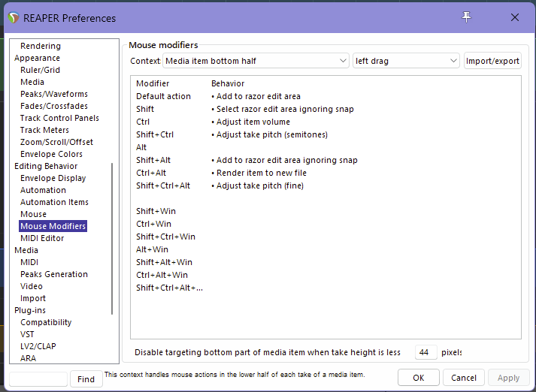Open the Peaks/Waveforms preferences page
Screen dimensions: 536x392
tap(53, 94)
